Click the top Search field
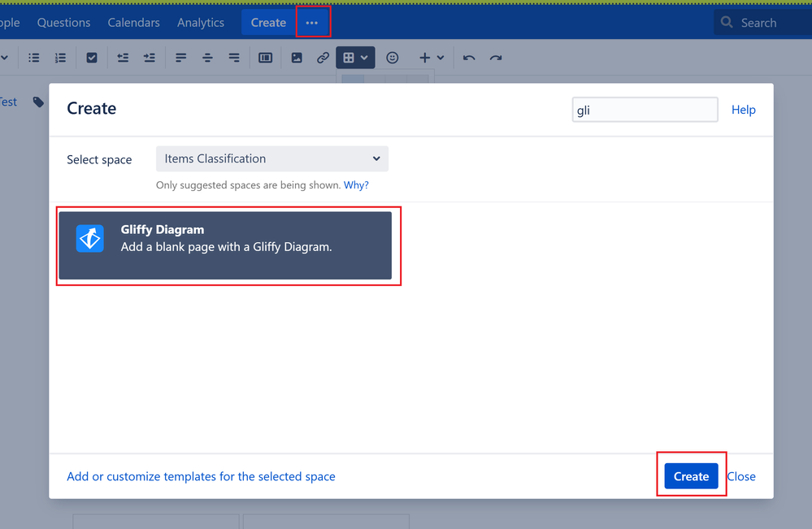 762,22
